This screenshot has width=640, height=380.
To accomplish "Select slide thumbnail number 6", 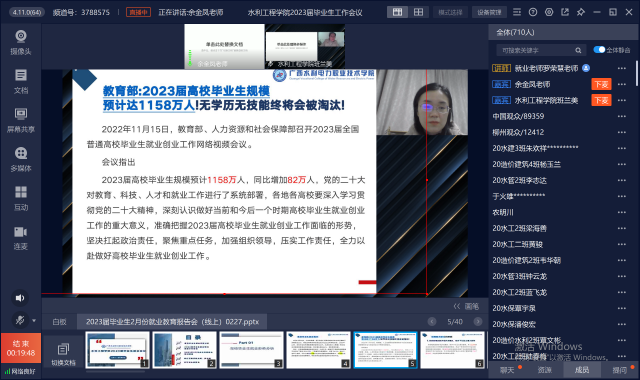I will click(x=452, y=350).
